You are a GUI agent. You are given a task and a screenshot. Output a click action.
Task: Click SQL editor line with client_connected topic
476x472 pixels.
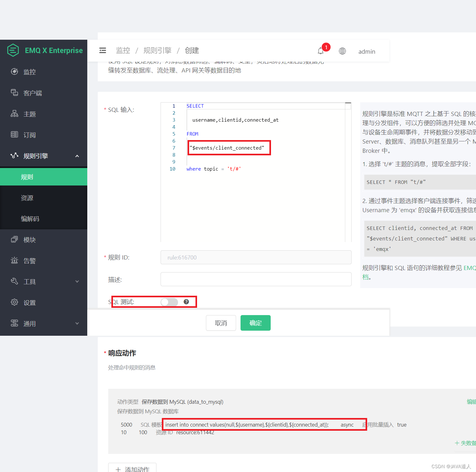point(227,148)
